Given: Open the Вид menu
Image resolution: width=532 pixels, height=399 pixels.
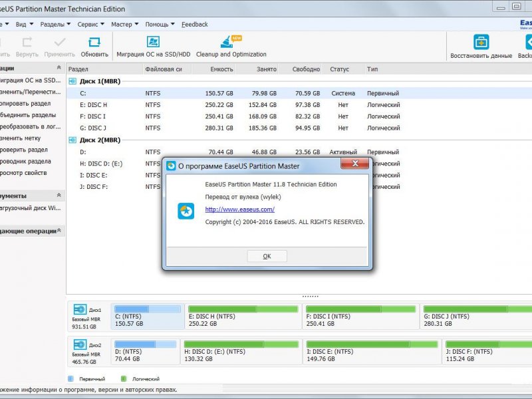Looking at the screenshot, I should pyautogui.click(x=25, y=25).
